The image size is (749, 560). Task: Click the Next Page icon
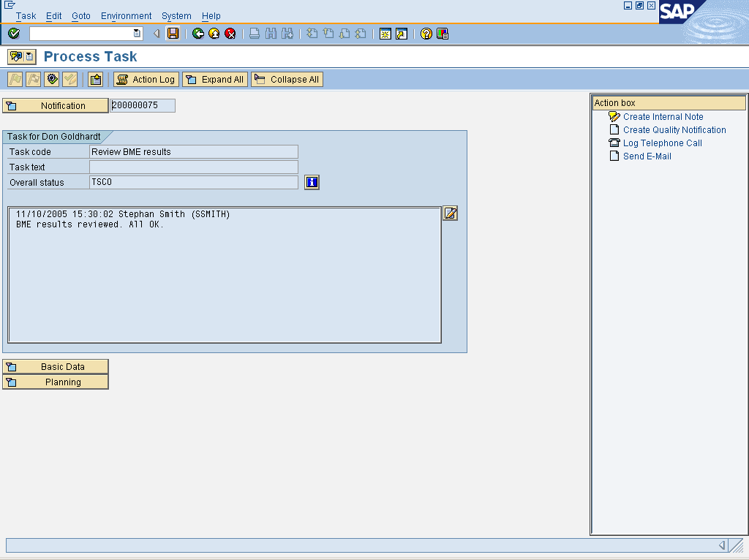click(x=345, y=34)
